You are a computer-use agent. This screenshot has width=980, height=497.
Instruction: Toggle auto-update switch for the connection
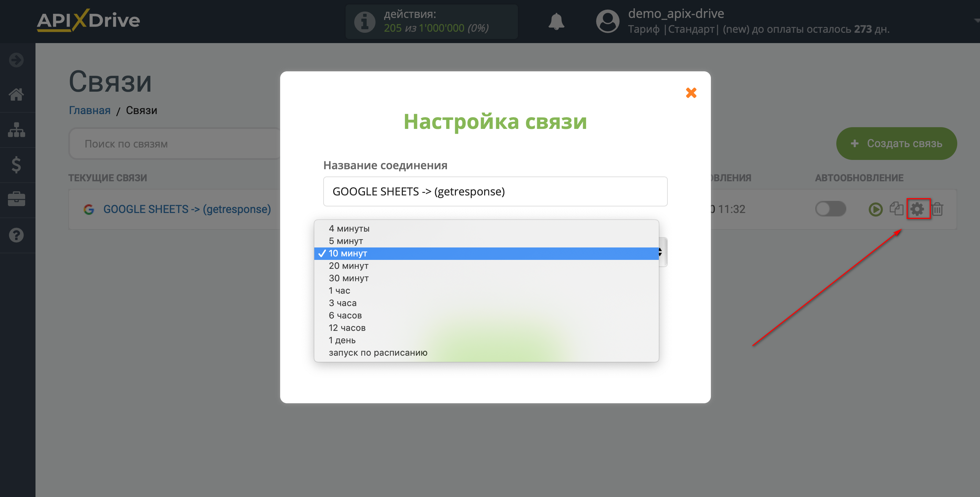(830, 209)
